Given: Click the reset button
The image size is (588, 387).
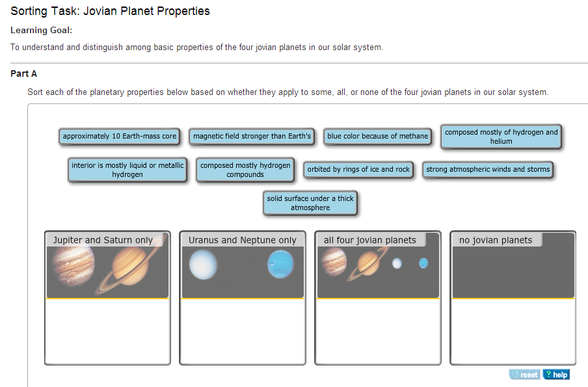Looking at the screenshot, I should 525,374.
